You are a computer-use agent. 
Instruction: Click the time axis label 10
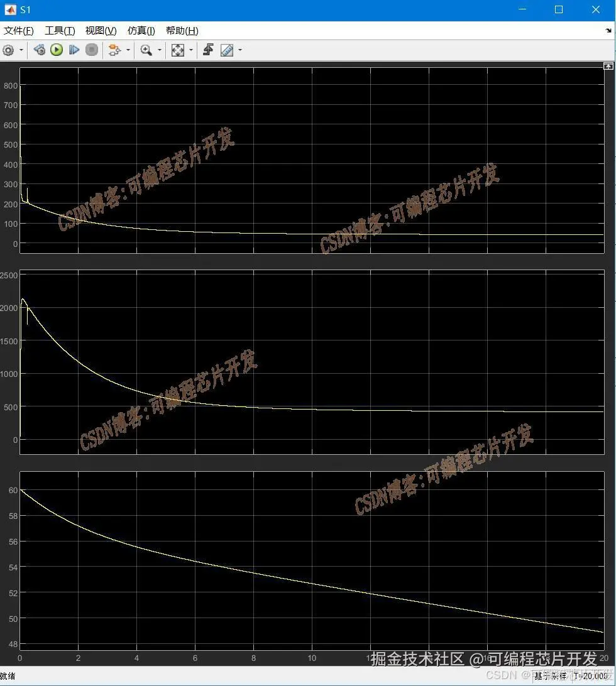[x=312, y=658]
